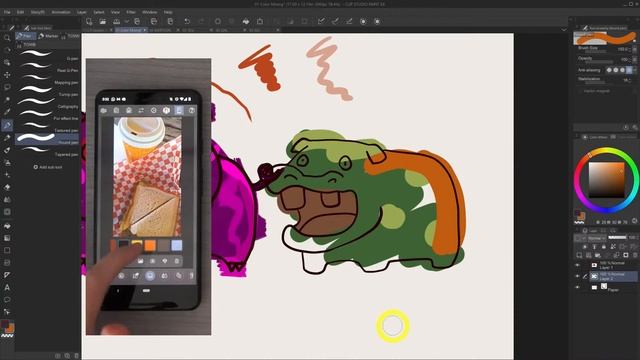Switch to the Marker sub tool tab
The image size is (640, 360).
(x=49, y=36)
